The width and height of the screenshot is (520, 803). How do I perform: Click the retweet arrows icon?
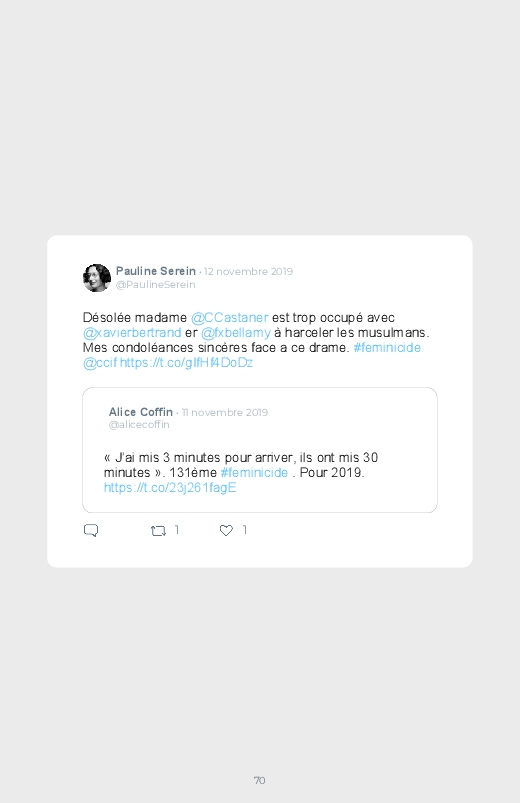pyautogui.click(x=158, y=531)
